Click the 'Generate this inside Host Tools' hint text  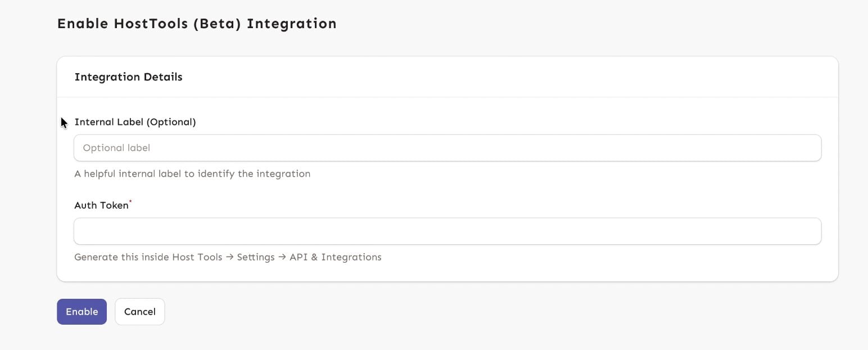[228, 257]
